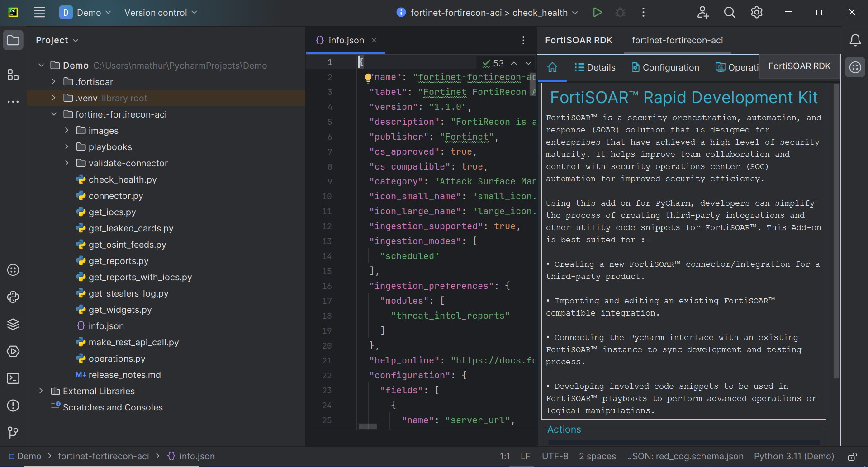The image size is (868, 467).
Task: Click the FortiSOAR RDK home icon
Action: coord(552,67)
